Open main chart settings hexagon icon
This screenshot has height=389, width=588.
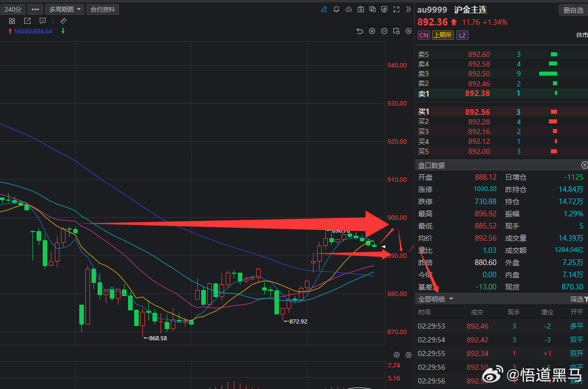coord(409,31)
